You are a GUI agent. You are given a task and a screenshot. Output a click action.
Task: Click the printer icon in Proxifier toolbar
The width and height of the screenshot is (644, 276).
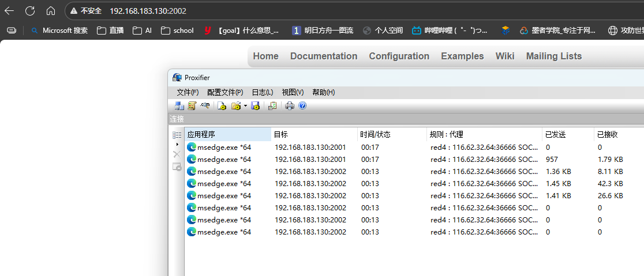click(290, 106)
